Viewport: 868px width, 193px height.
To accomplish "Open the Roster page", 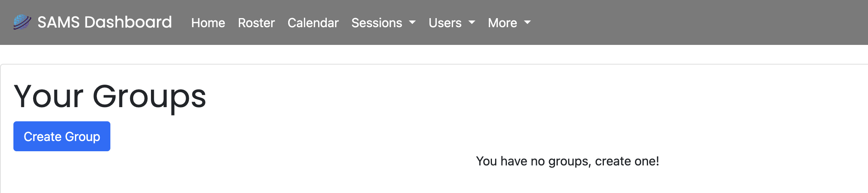I will (256, 23).
